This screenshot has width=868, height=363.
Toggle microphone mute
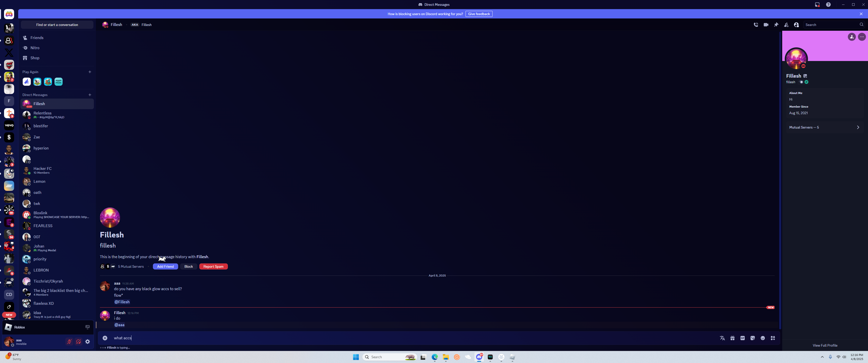(69, 342)
